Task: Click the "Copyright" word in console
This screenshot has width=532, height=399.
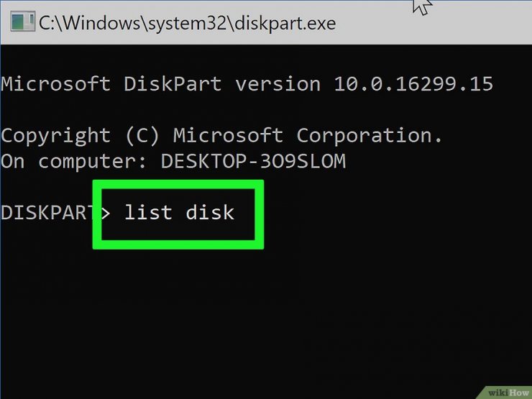Action: (55, 137)
